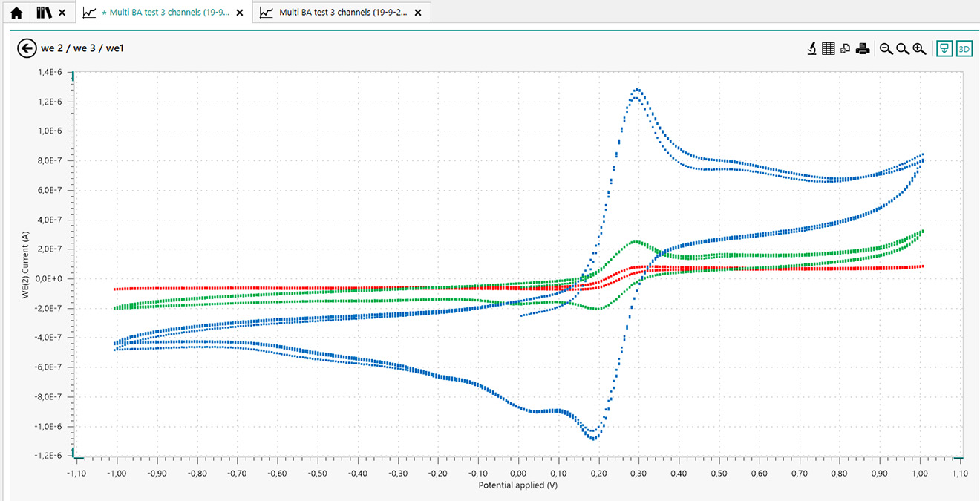Close the active Multi BA test tab
Image resolution: width=980 pixels, height=501 pixels.
pos(239,13)
